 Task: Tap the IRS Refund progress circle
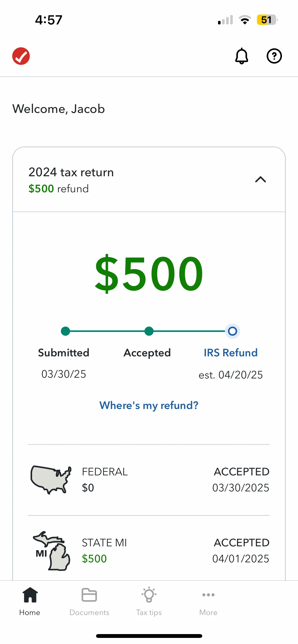point(233,331)
